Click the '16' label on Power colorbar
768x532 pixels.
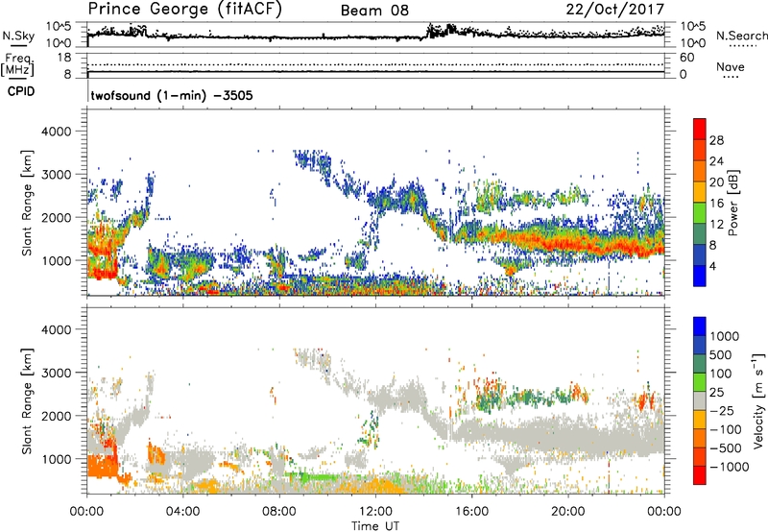pyautogui.click(x=716, y=204)
